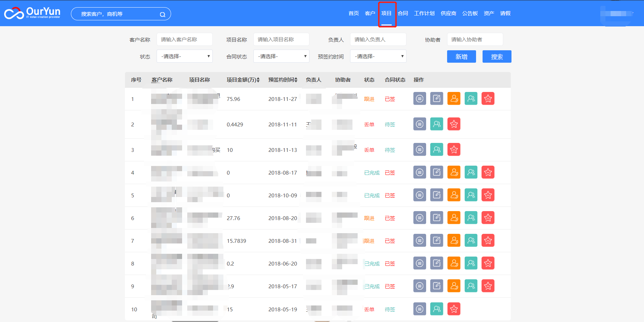Screen dimensions: 644x322
Task: Click edit icon in row 4
Action: pos(437,172)
